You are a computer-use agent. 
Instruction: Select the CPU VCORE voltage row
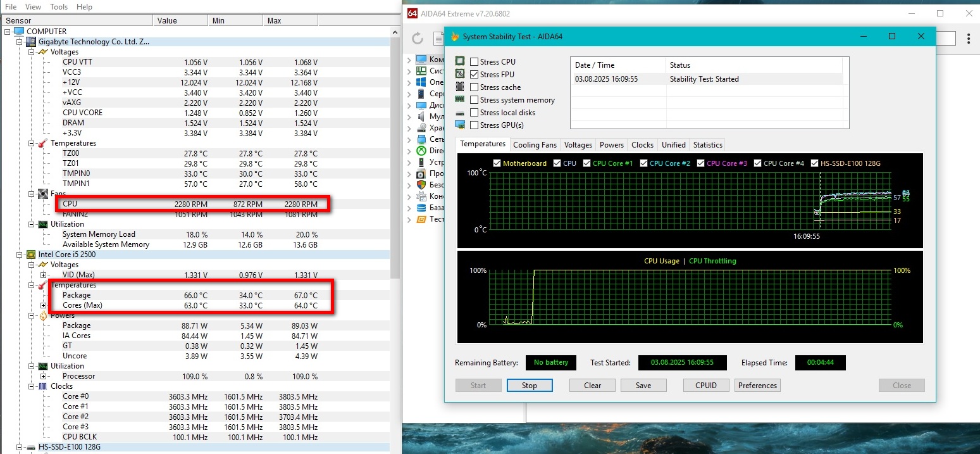click(x=196, y=113)
